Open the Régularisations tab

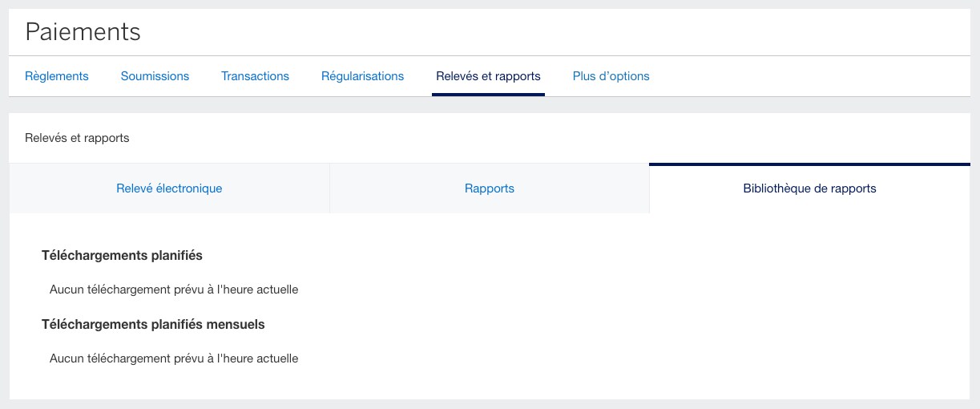click(x=362, y=76)
